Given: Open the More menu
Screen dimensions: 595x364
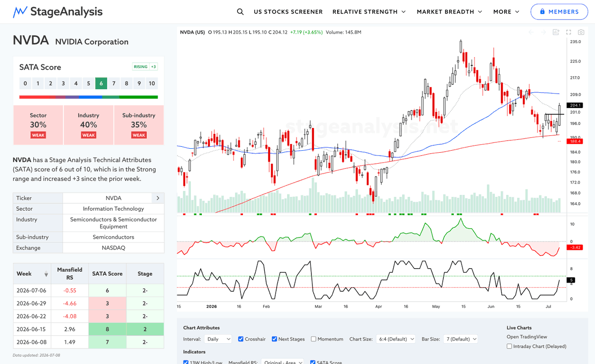Looking at the screenshot, I should click(x=506, y=11).
